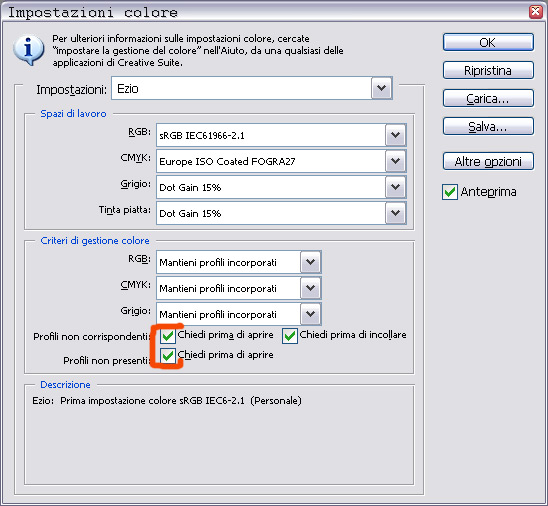Open RGB color policy Mantieni profili dropdown

(239, 262)
